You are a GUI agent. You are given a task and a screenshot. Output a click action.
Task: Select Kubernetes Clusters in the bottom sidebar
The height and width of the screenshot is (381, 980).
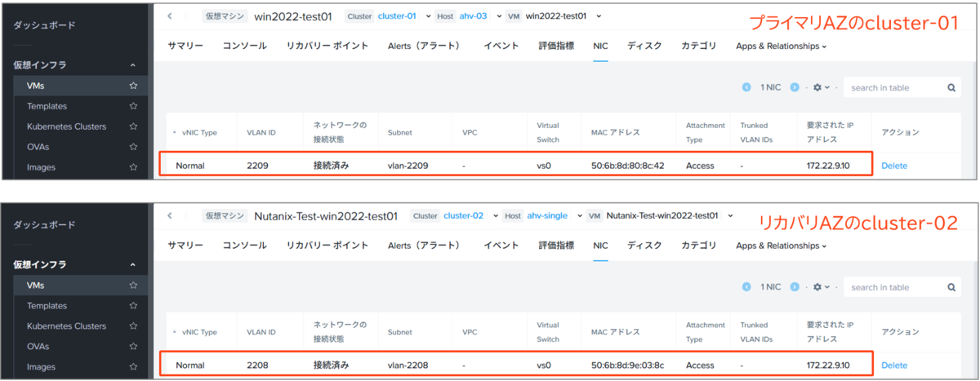tap(66, 326)
